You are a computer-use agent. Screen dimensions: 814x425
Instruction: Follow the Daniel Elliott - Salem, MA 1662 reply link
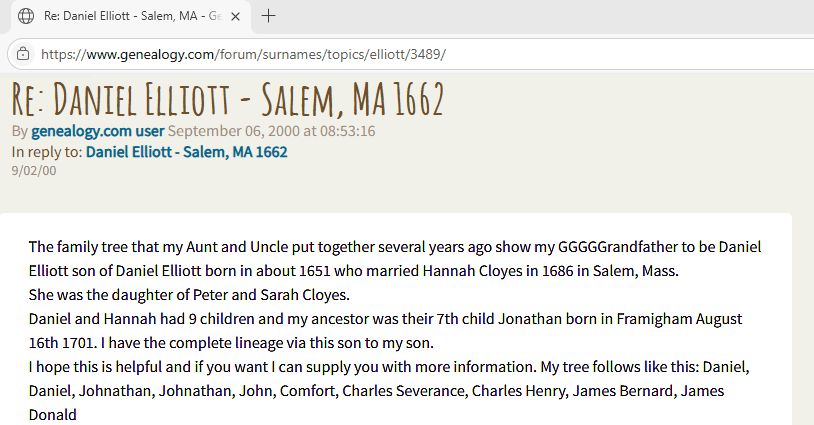pos(186,152)
